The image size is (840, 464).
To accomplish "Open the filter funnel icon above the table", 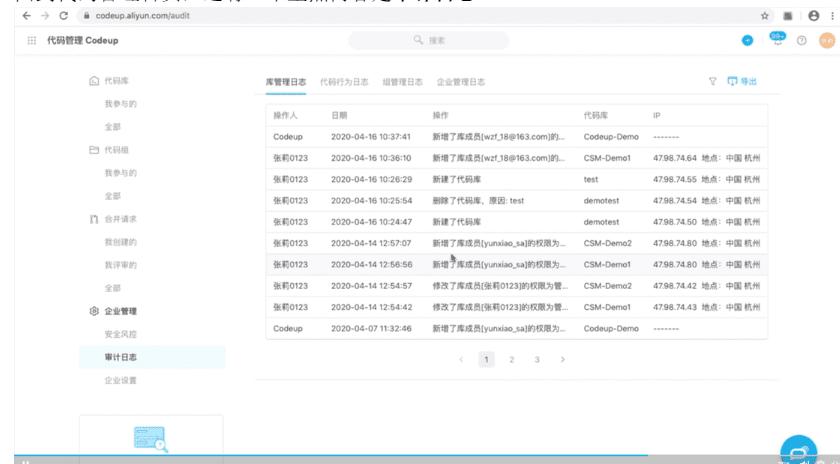I will click(712, 81).
